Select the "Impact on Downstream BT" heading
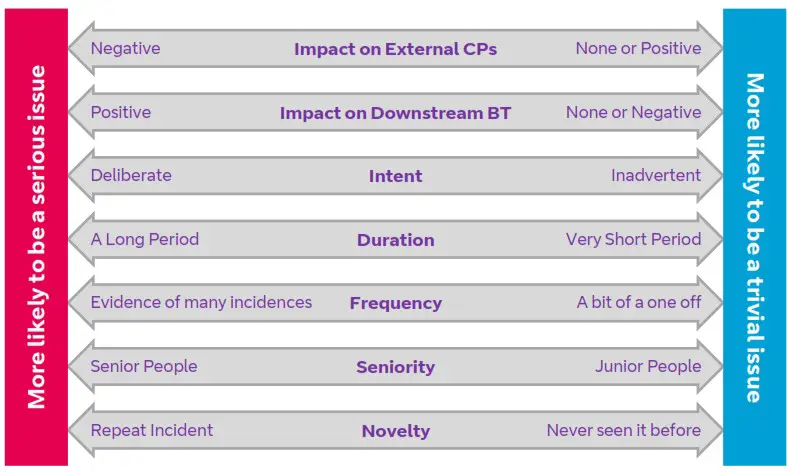Screen dimensions: 788x472 [395, 113]
